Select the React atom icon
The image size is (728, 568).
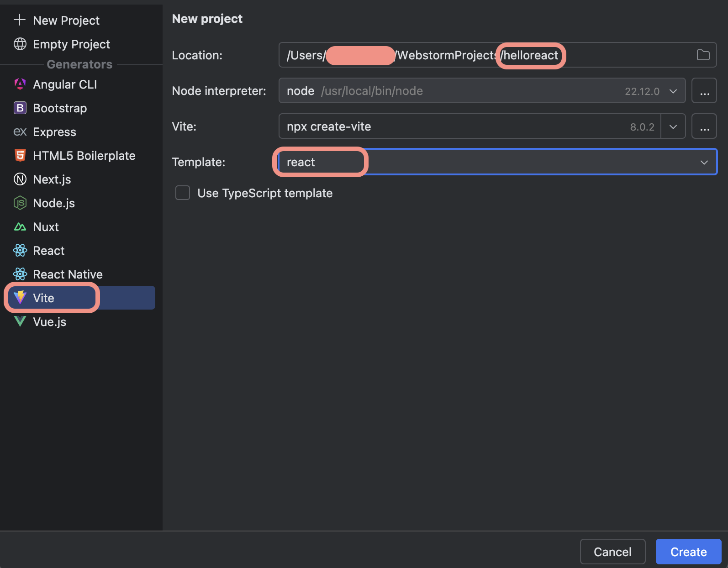coord(20,250)
